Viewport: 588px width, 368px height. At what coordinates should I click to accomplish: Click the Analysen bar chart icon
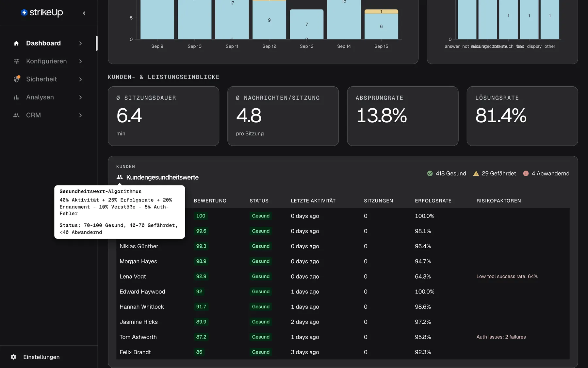16,97
